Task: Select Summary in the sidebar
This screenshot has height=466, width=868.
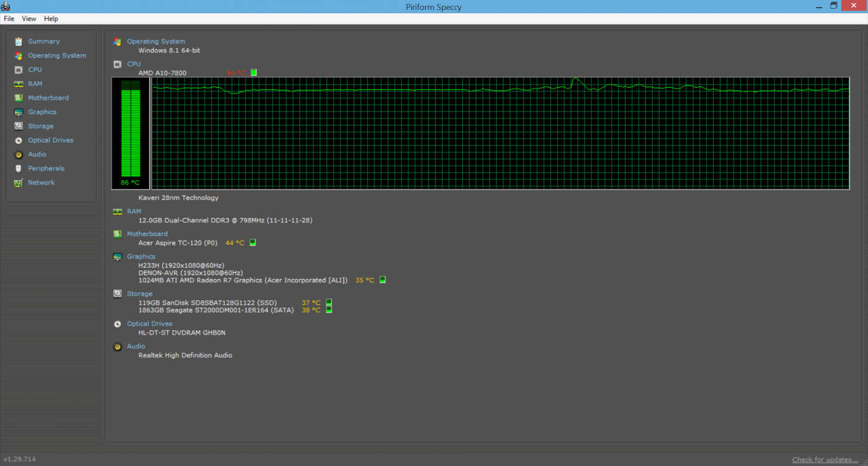Action: 44,42
